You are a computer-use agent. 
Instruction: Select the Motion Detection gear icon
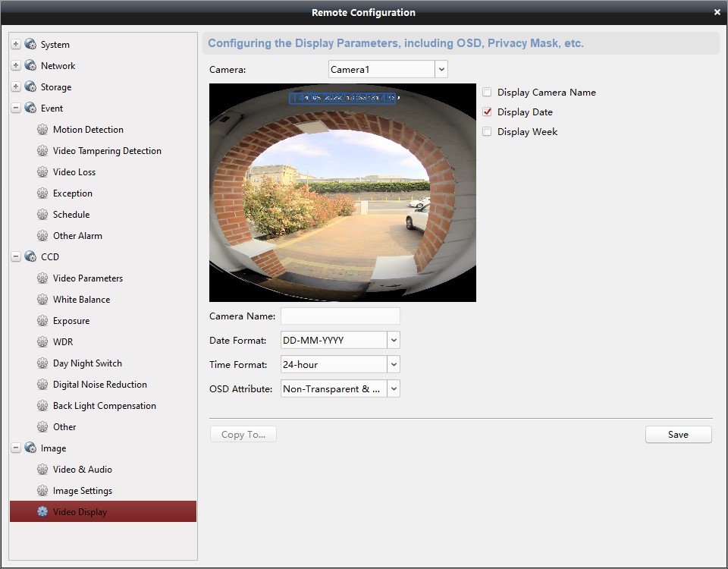click(x=42, y=129)
